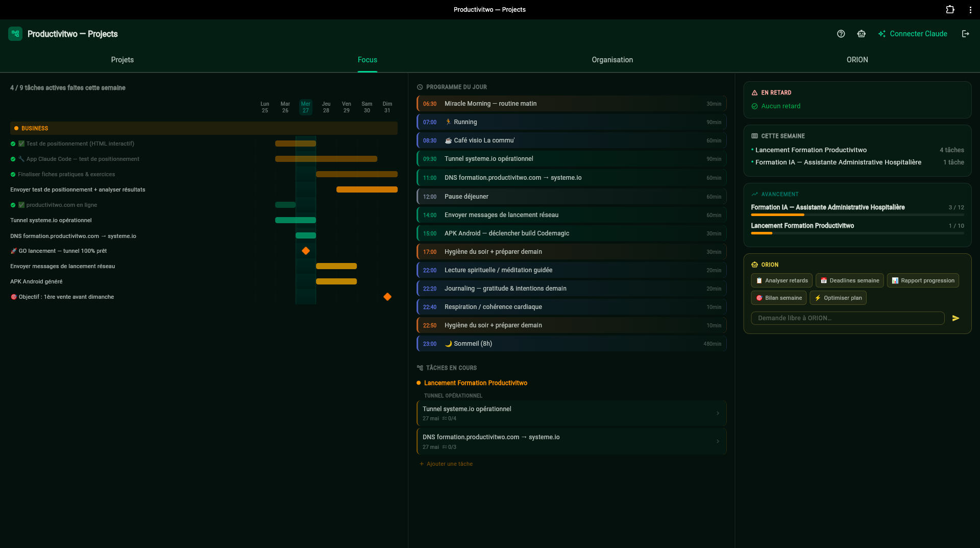Open Lancement Formation Productivitwo project link
The image size is (980, 548).
click(475, 383)
